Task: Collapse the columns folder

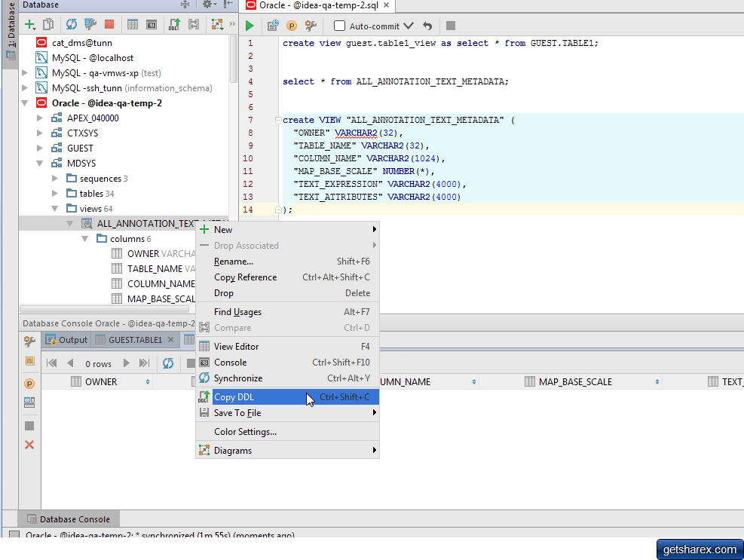Action: pyautogui.click(x=85, y=239)
